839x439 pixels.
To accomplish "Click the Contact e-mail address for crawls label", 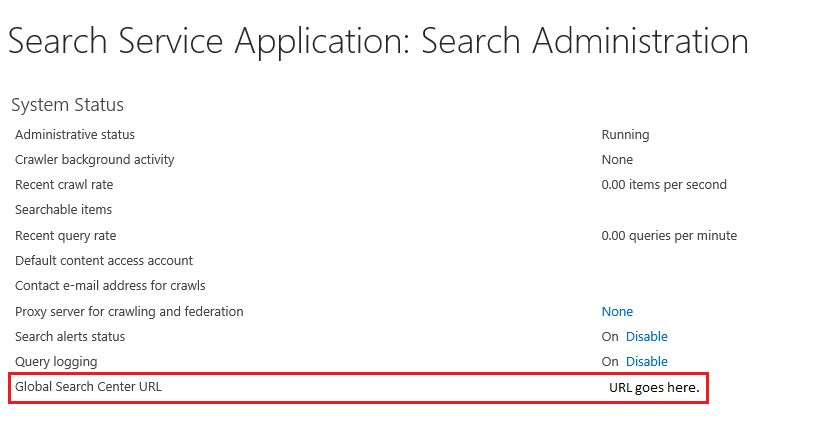I will click(x=110, y=286).
